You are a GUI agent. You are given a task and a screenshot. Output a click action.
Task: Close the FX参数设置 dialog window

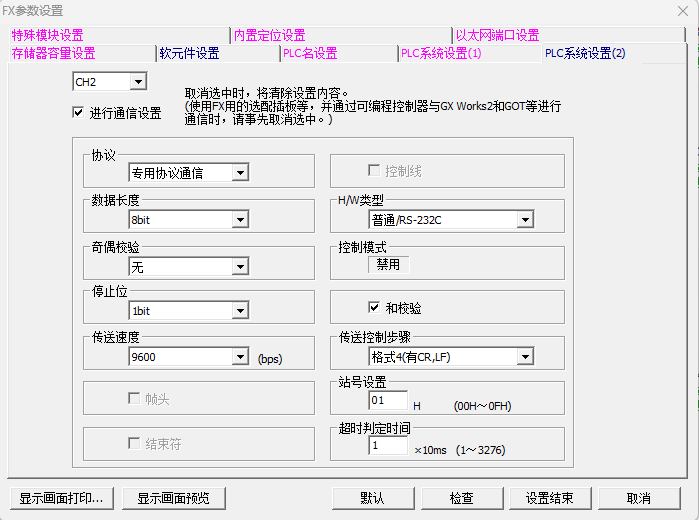(682, 10)
